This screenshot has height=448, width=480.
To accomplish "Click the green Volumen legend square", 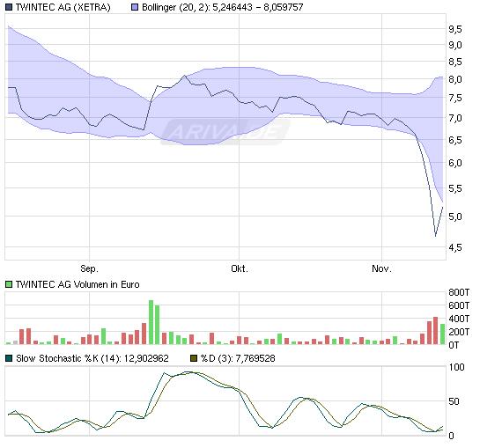I will click(x=9, y=284).
